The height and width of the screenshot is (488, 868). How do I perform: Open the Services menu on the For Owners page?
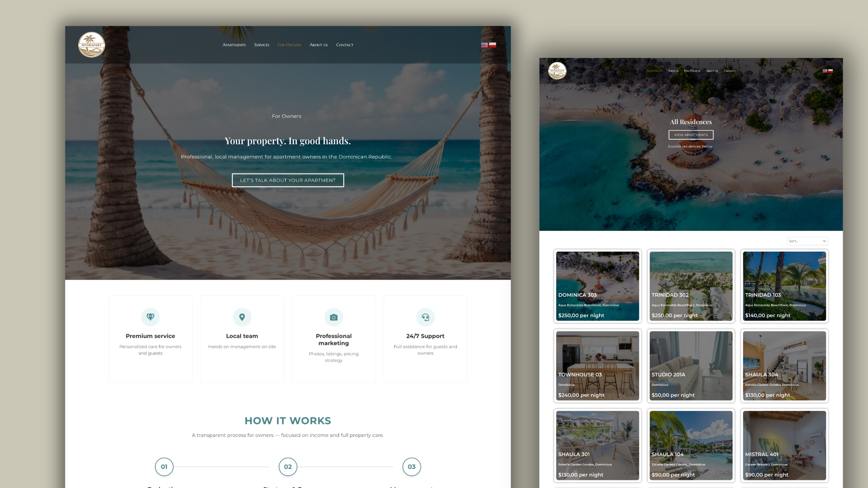point(261,45)
